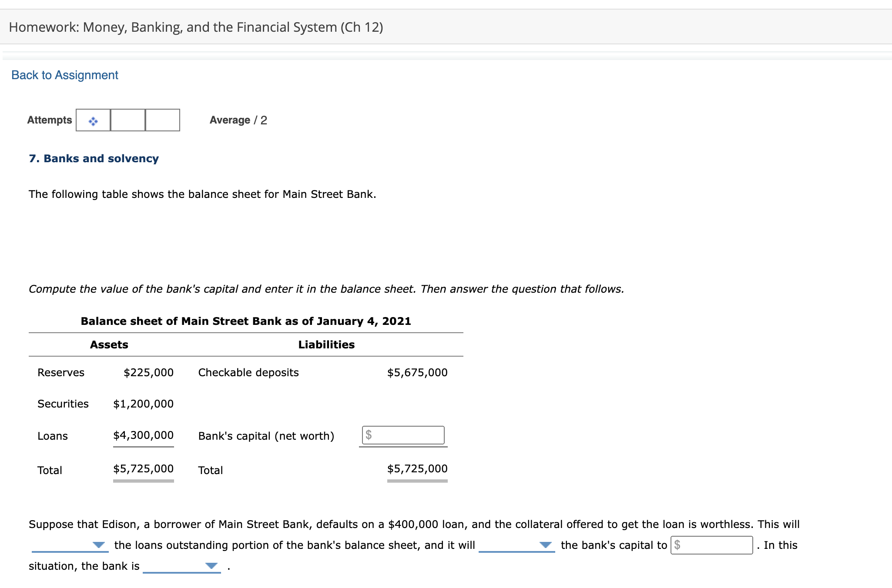Screen dimensions: 892x588
Task: Click the Bank's capital (net worth) input field
Action: (x=402, y=435)
